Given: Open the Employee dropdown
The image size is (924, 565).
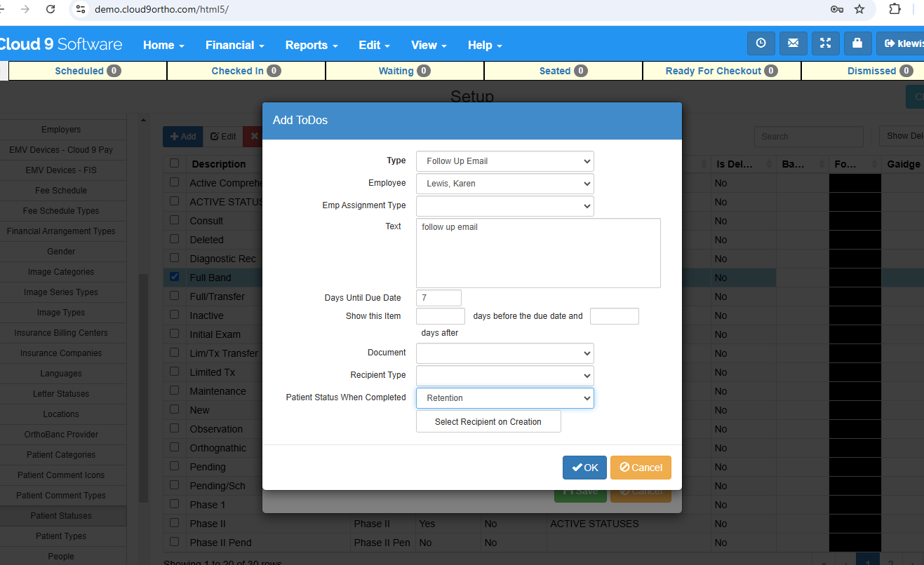Looking at the screenshot, I should 505,184.
